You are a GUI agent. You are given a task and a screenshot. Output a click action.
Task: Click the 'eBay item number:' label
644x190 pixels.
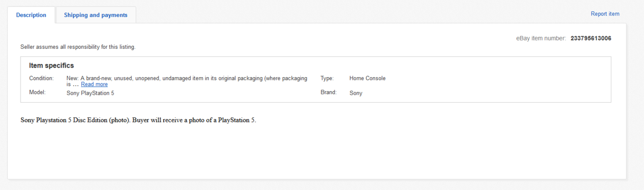(541, 38)
